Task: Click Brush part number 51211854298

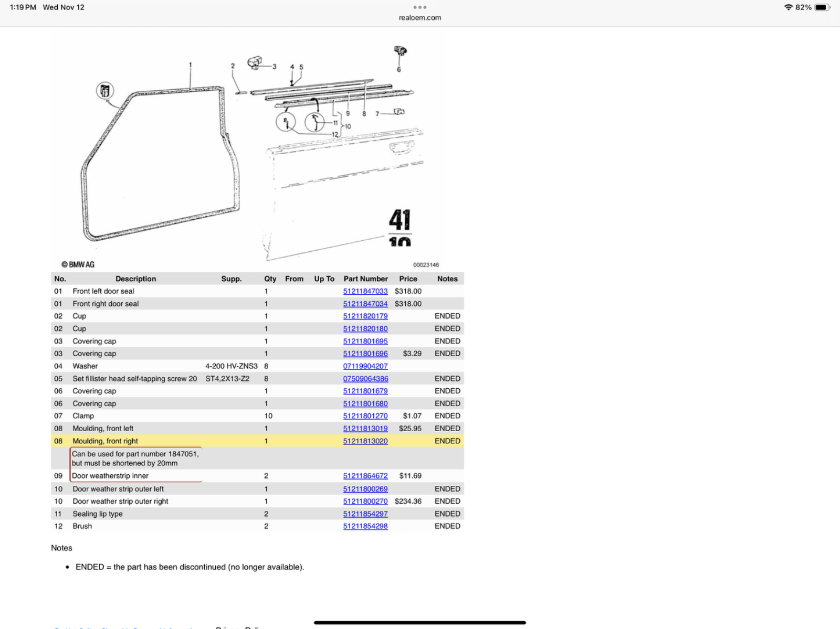Action: coord(365,526)
